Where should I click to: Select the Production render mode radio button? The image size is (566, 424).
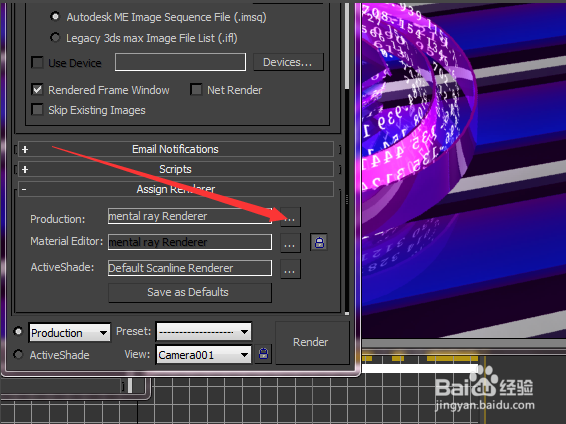coord(18,331)
